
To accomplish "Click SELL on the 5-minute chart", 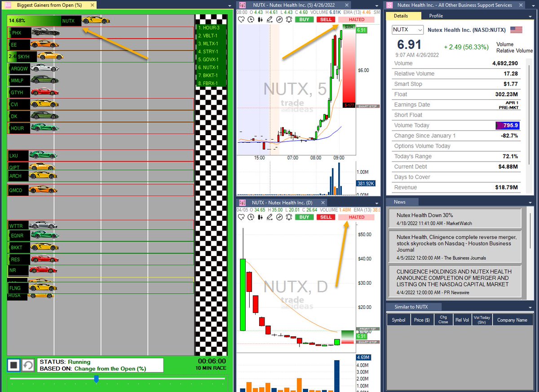I will point(326,20).
